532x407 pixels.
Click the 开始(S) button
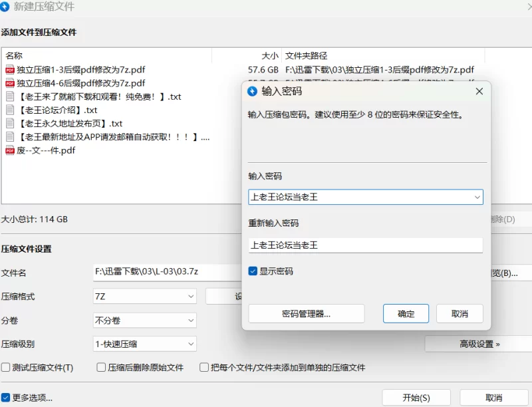[x=416, y=398]
